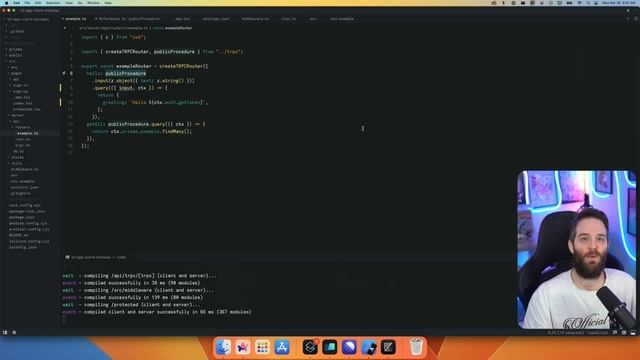Viewport: 640px width, 360px height.
Task: Switch to trpc.ts editor tab
Action: click(x=289, y=19)
